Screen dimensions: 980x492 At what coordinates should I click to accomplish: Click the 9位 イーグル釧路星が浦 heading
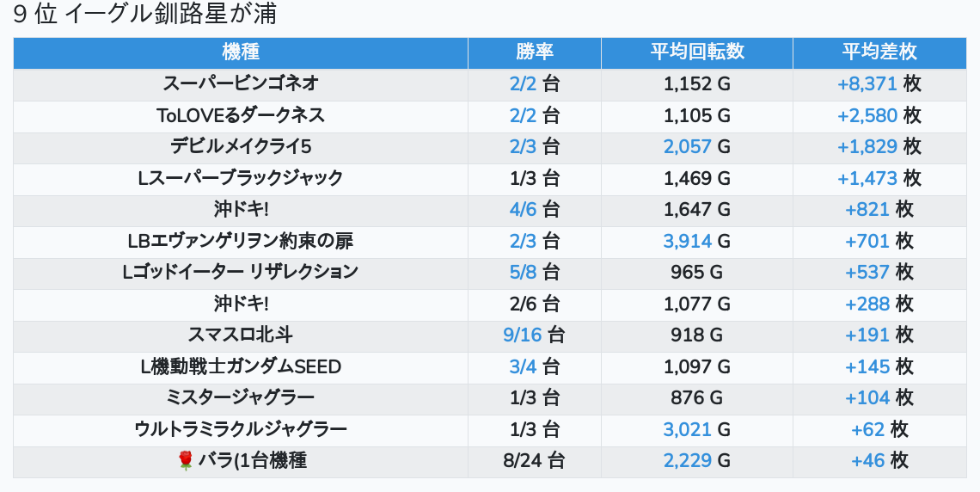click(144, 15)
